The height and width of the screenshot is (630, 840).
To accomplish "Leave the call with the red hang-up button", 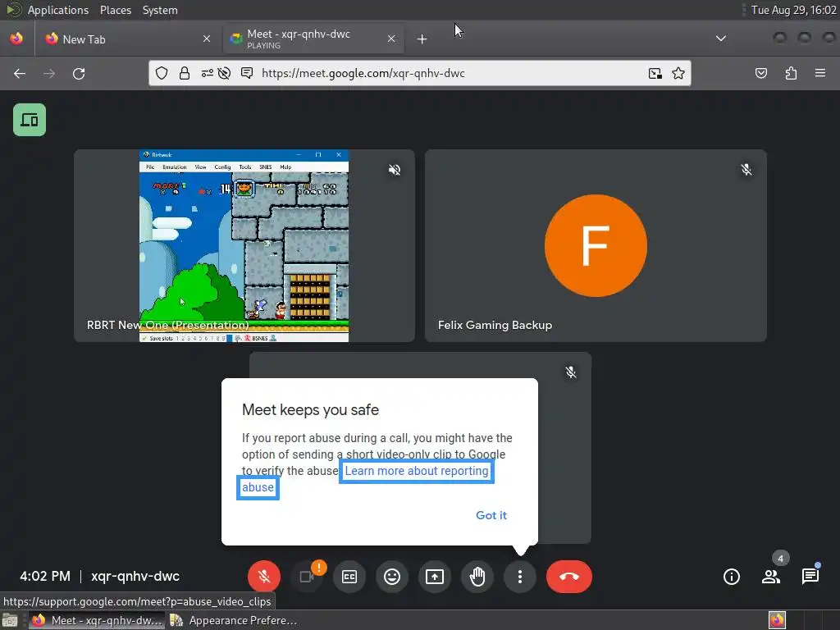I will point(569,577).
